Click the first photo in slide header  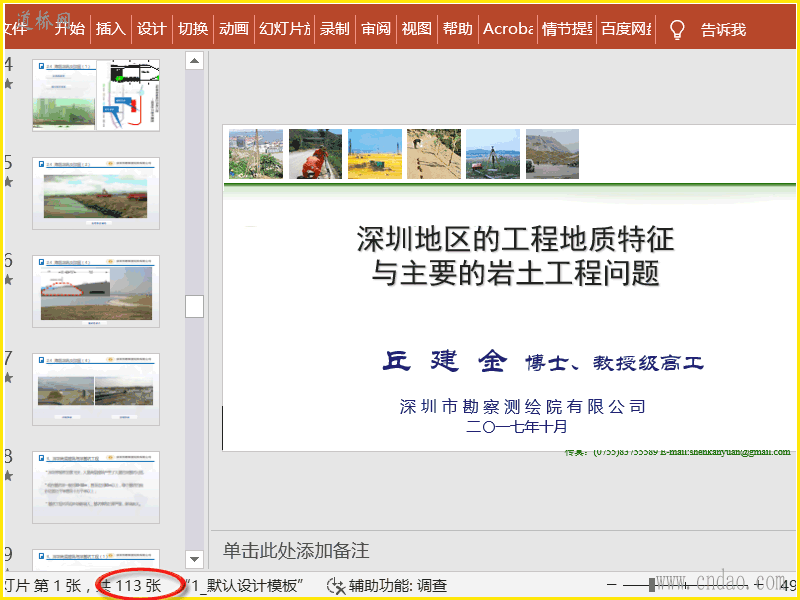point(256,154)
